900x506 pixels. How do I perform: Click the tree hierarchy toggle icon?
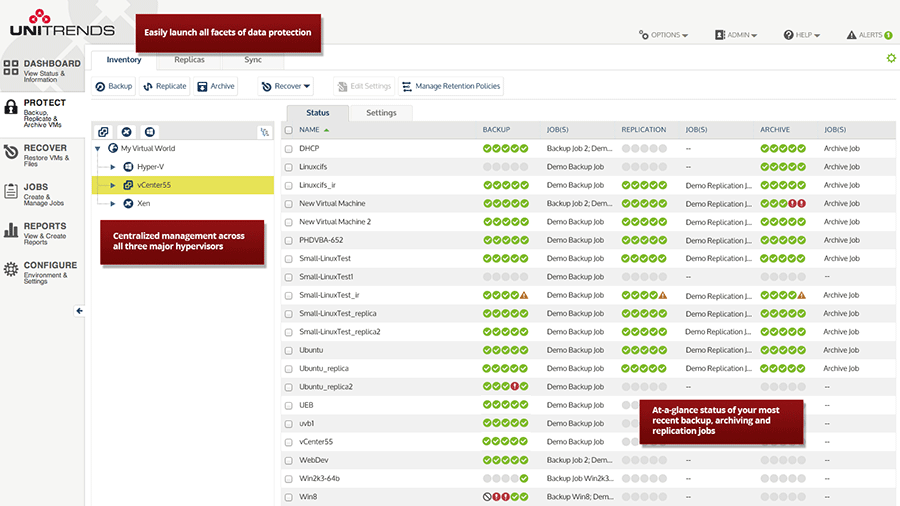click(265, 132)
